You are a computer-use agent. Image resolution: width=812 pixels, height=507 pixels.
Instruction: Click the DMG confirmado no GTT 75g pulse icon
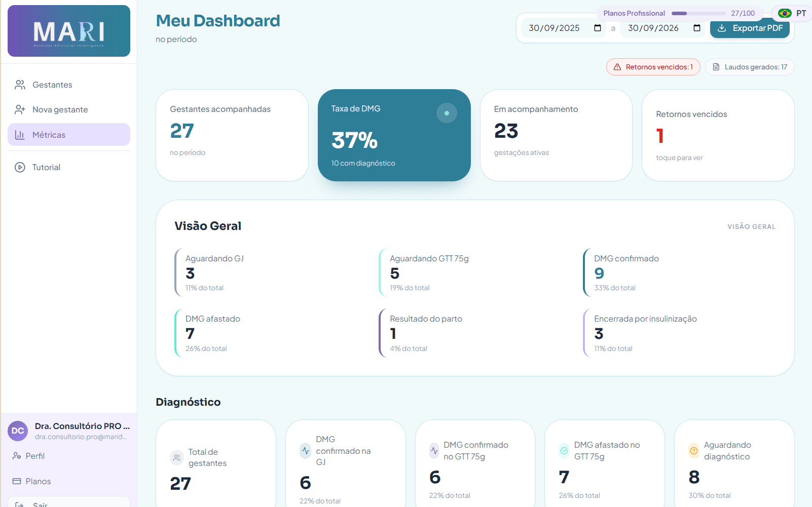tap(434, 451)
